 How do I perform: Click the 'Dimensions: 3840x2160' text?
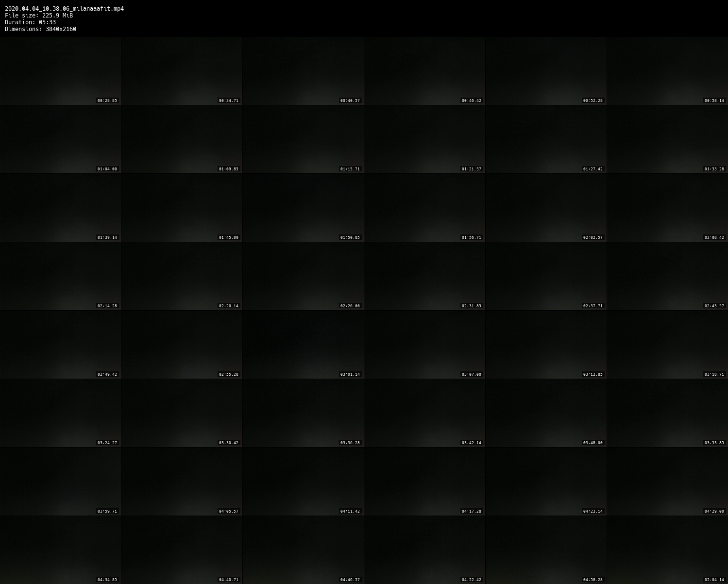[x=40, y=29]
